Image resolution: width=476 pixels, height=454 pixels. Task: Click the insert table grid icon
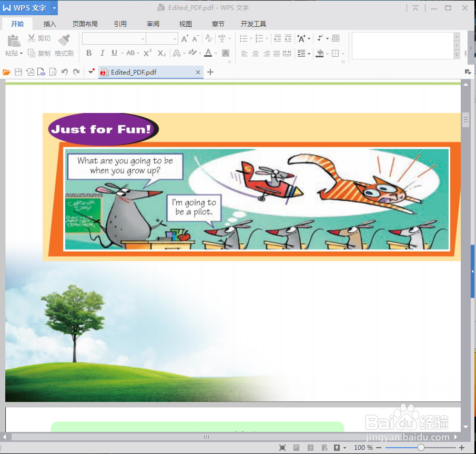(336, 38)
